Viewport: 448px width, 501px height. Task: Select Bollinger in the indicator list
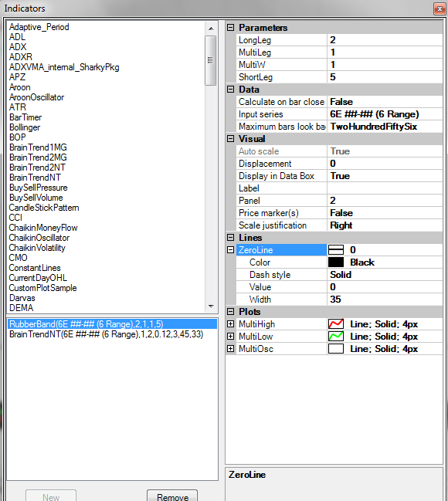pyautogui.click(x=25, y=127)
